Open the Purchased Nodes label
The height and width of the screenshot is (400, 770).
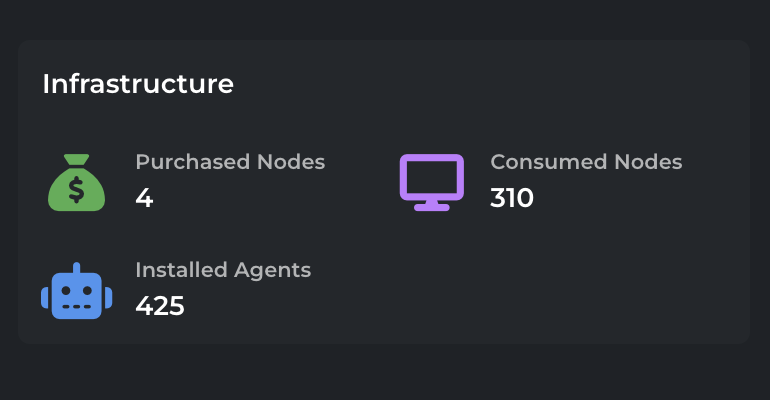pos(230,162)
